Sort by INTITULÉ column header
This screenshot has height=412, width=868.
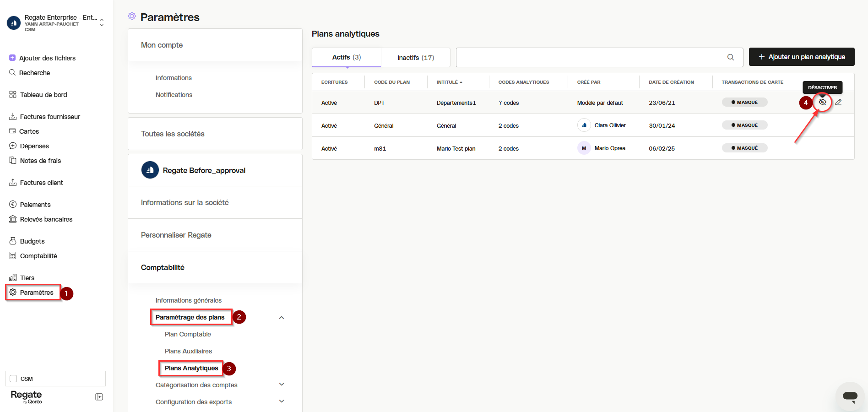(449, 82)
